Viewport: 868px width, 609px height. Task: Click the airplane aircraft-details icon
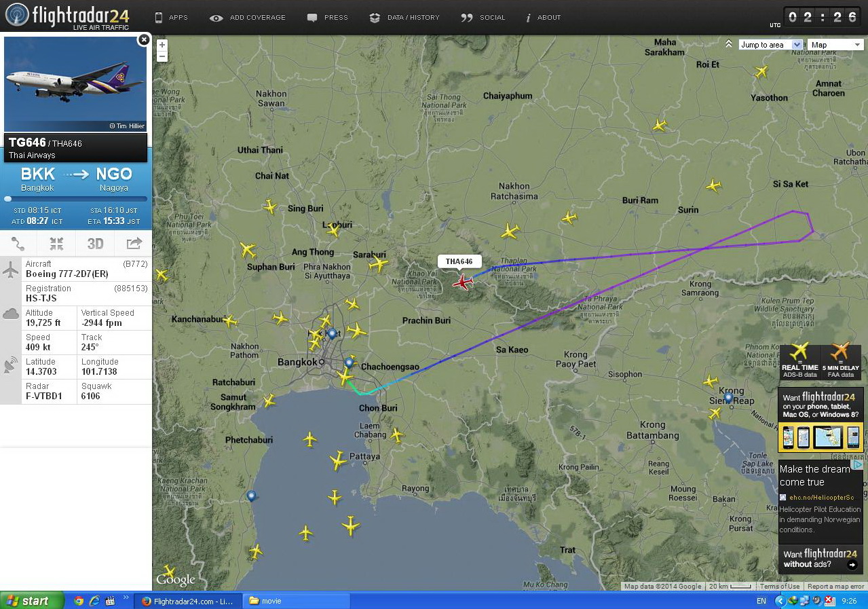(x=10, y=270)
